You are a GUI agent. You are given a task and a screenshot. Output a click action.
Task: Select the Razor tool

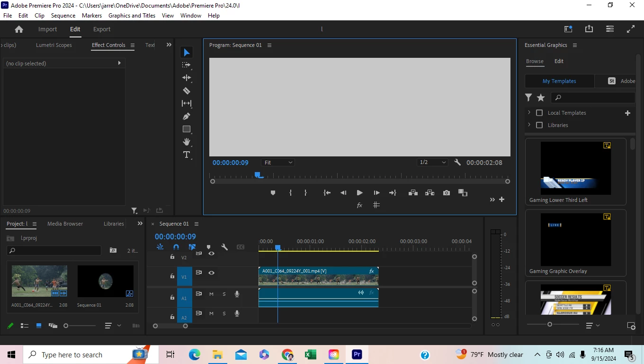[x=187, y=91]
